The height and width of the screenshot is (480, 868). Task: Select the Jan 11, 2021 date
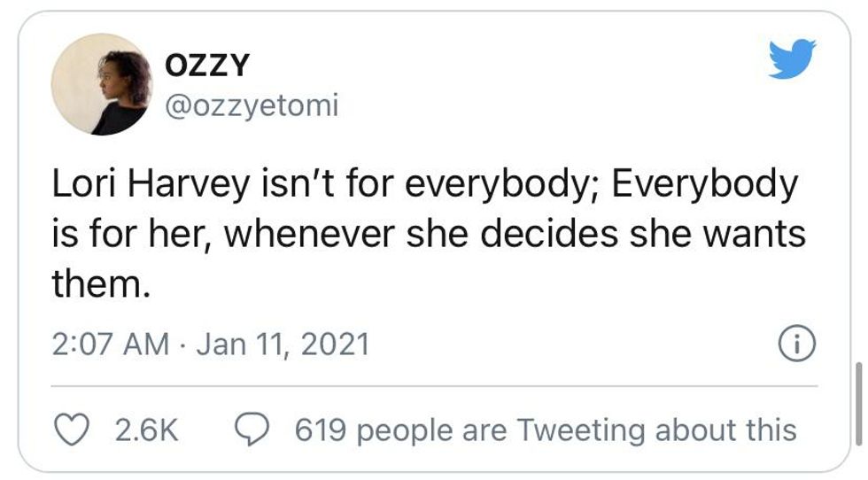pyautogui.click(x=282, y=345)
